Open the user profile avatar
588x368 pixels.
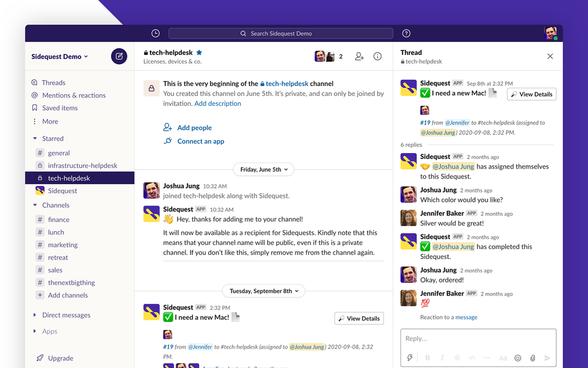tap(550, 34)
